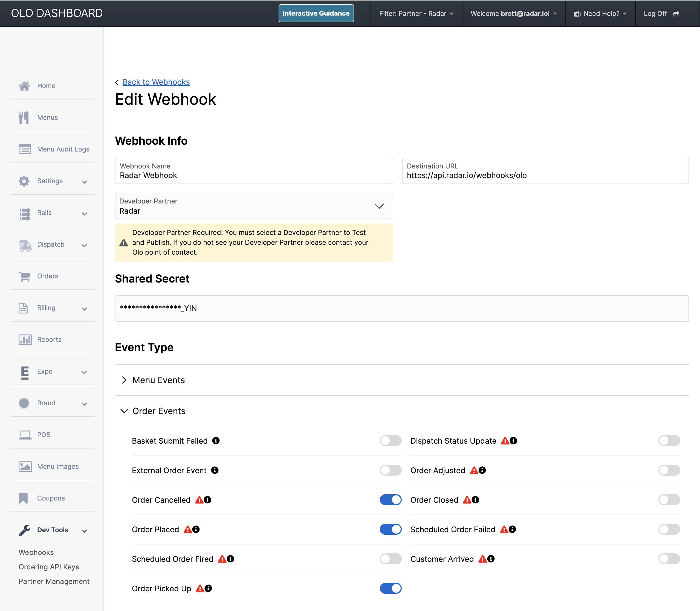Open the Filter: Partner - Radar menu
Viewport: 700px width, 611px height.
(415, 14)
